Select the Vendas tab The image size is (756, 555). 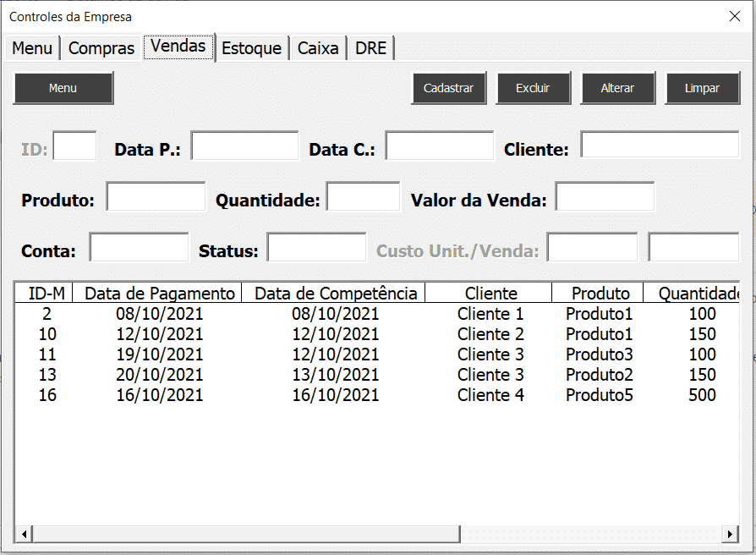point(178,47)
